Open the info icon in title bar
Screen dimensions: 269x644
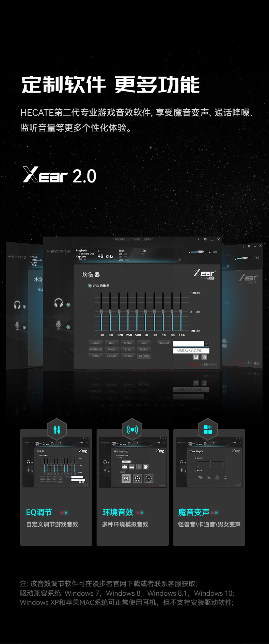(x=199, y=239)
